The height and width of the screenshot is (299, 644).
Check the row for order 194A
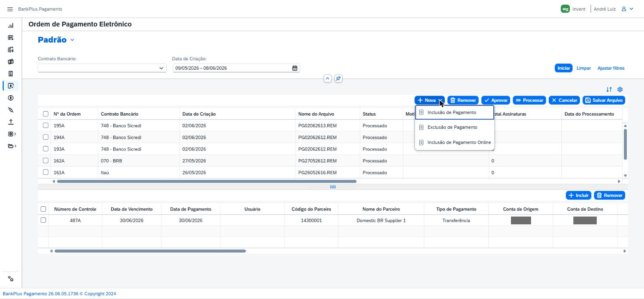(x=46, y=137)
